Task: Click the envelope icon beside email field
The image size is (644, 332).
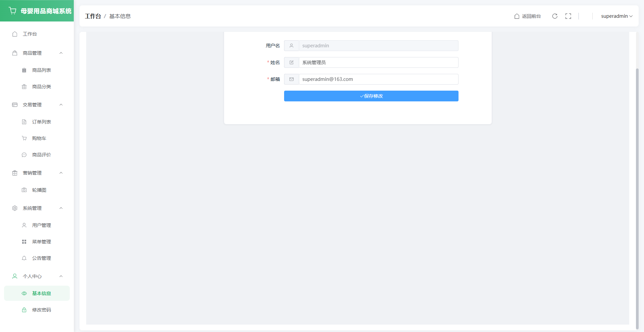Action: (291, 79)
